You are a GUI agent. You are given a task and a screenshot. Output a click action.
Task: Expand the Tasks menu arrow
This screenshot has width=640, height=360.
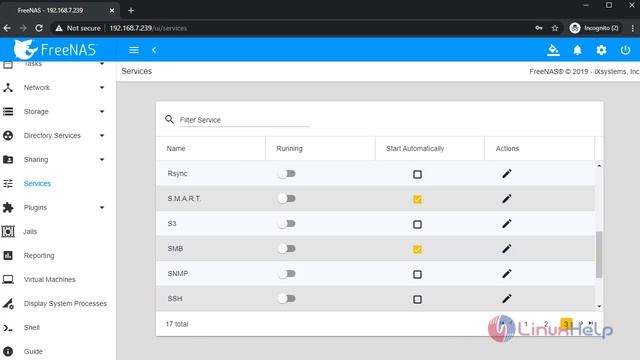pos(102,64)
